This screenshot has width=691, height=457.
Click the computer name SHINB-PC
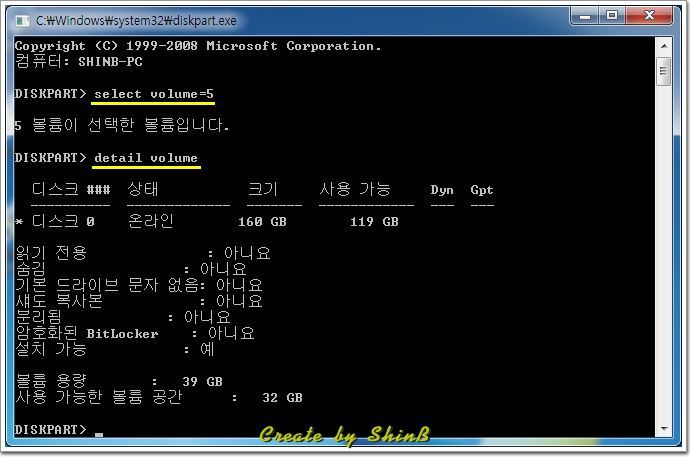coord(110,62)
